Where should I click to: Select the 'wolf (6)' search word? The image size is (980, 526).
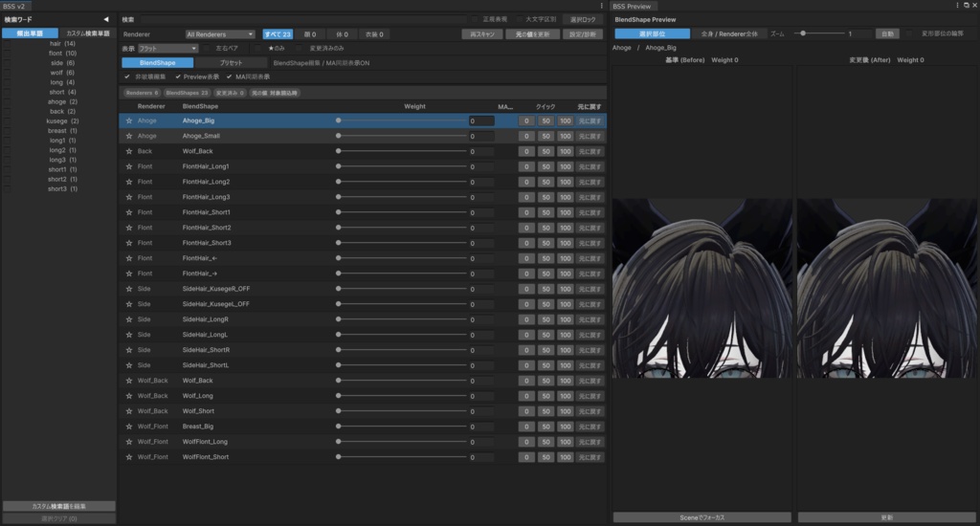[62, 73]
